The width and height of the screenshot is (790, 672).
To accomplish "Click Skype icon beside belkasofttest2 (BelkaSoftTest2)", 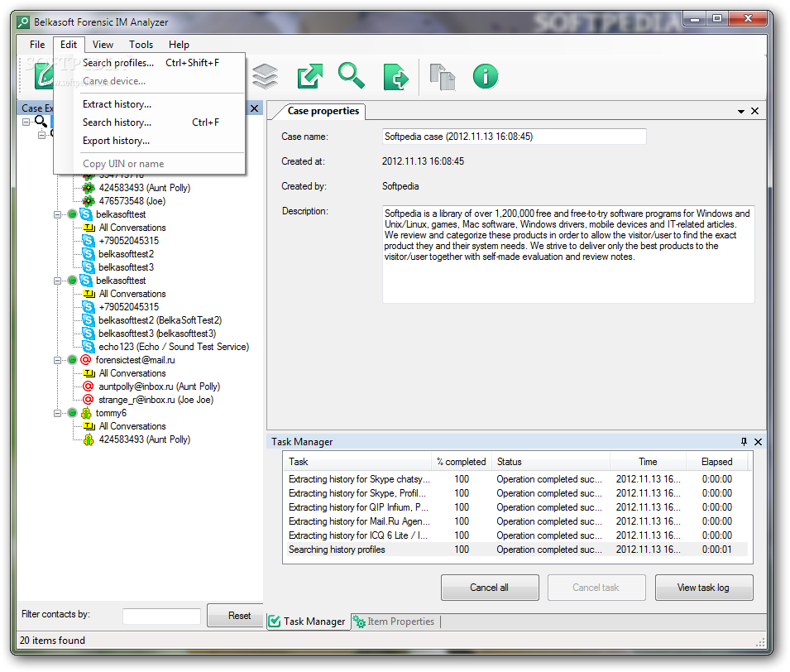I will 89,320.
